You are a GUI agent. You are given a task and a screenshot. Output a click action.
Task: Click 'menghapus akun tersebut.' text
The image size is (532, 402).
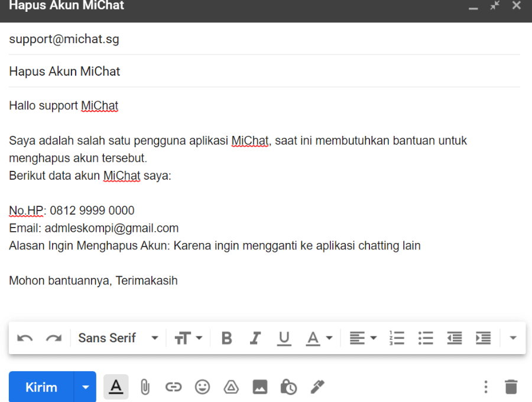pos(78,158)
